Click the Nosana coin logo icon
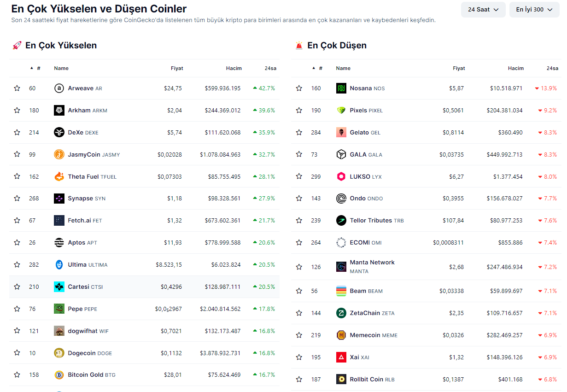The image size is (567, 392). pyautogui.click(x=341, y=88)
